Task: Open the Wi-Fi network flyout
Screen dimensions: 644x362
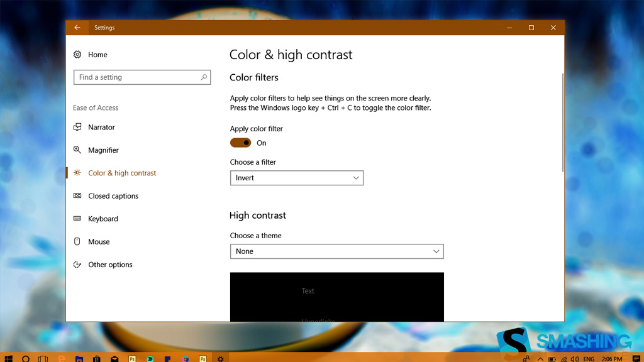Action: pyautogui.click(x=564, y=359)
